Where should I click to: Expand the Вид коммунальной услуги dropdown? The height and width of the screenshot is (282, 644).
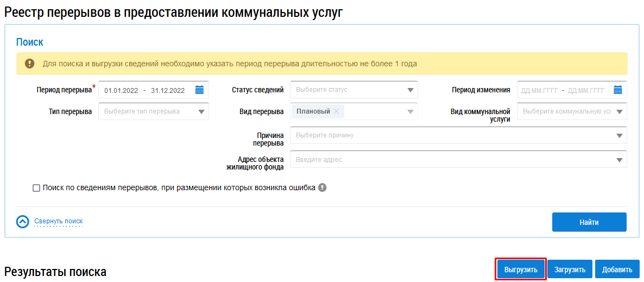coord(619,112)
